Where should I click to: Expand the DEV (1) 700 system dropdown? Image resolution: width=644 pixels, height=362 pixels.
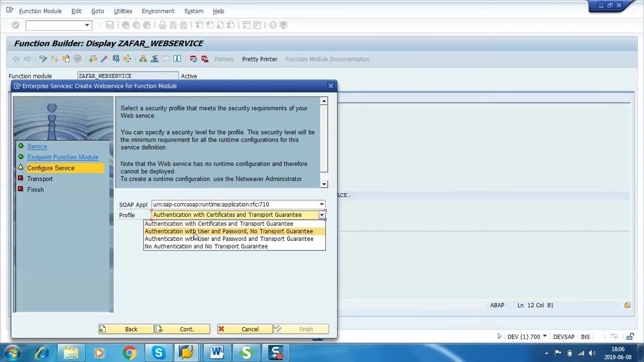545,337
